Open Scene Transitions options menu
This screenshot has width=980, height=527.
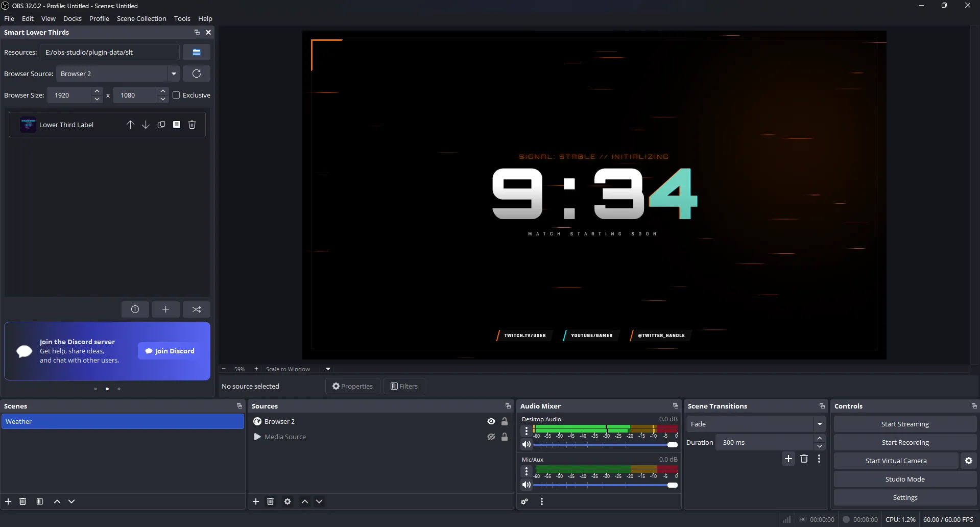coord(820,459)
